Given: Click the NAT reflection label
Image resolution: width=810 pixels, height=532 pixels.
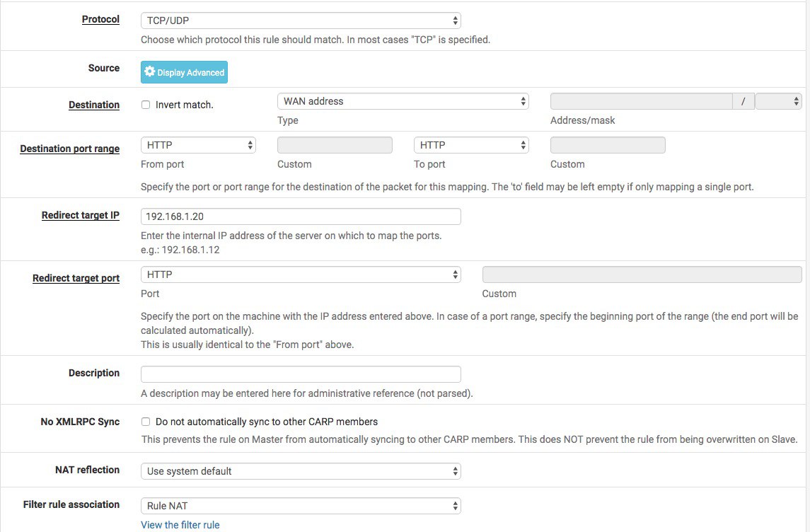Looking at the screenshot, I should [x=87, y=470].
